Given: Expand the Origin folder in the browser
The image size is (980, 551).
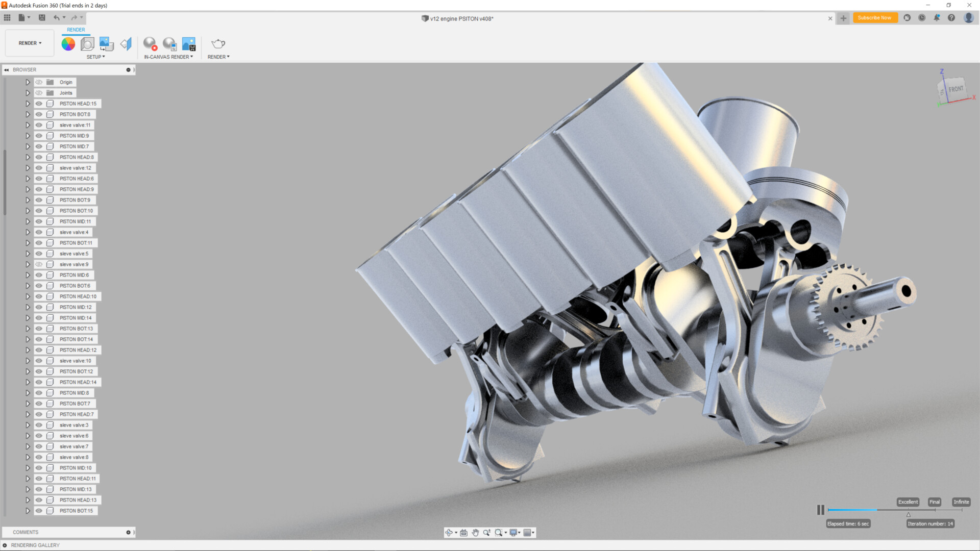Looking at the screenshot, I should (28, 82).
